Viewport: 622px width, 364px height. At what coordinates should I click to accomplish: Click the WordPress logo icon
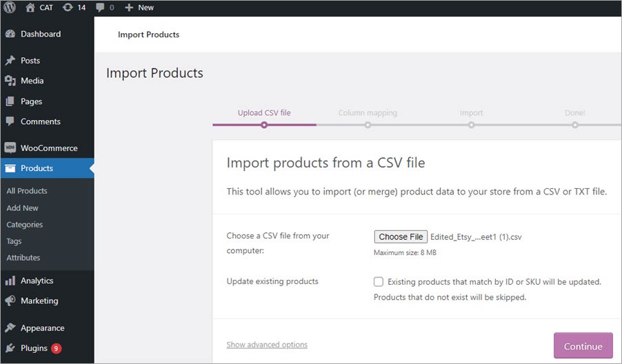click(x=10, y=8)
